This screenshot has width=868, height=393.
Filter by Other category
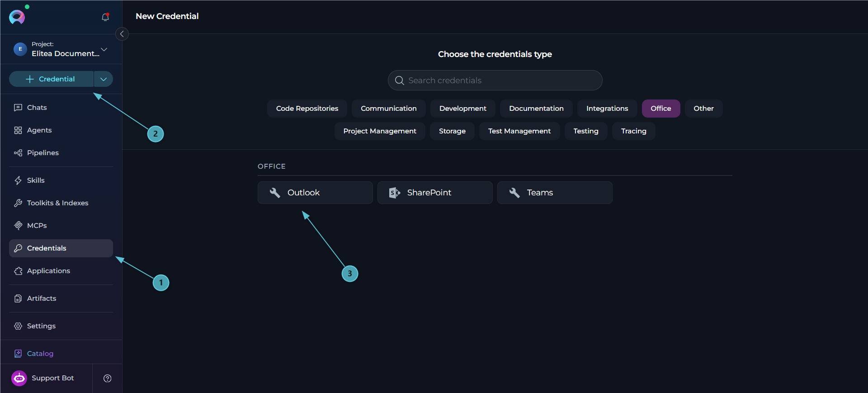tap(703, 109)
